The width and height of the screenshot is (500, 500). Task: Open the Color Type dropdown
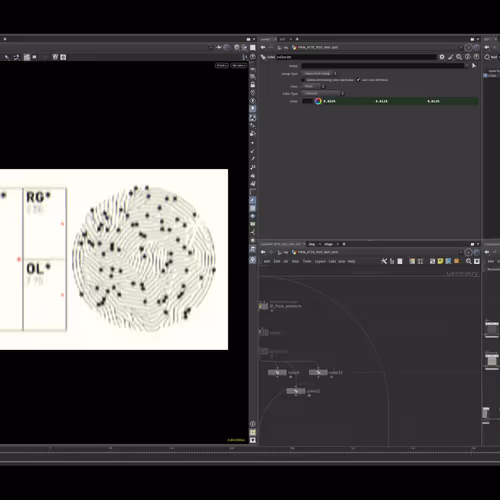pos(323,94)
